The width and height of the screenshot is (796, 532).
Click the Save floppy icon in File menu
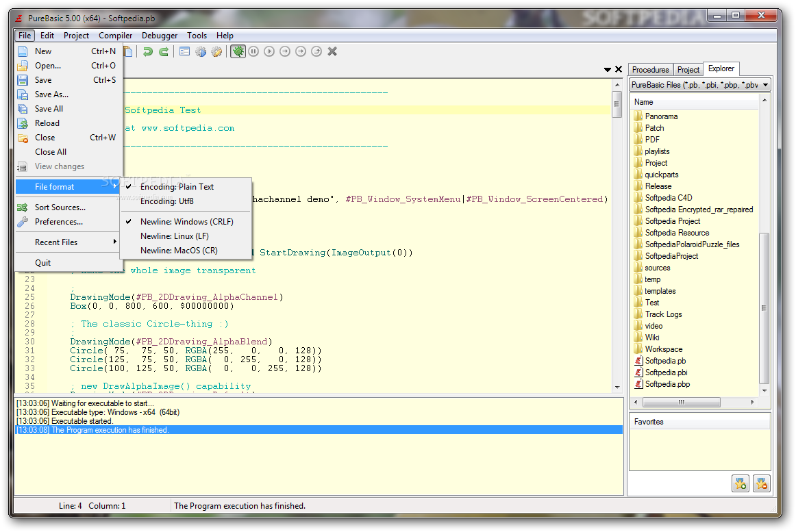click(x=23, y=79)
